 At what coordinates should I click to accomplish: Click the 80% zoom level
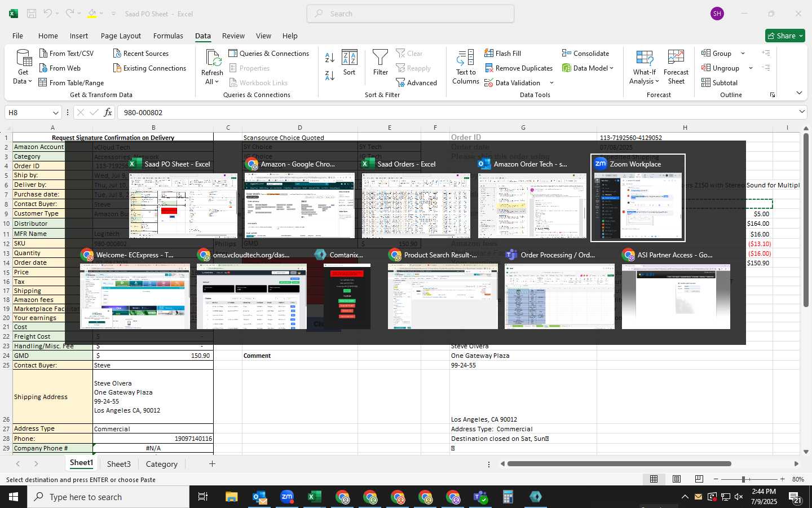click(798, 479)
